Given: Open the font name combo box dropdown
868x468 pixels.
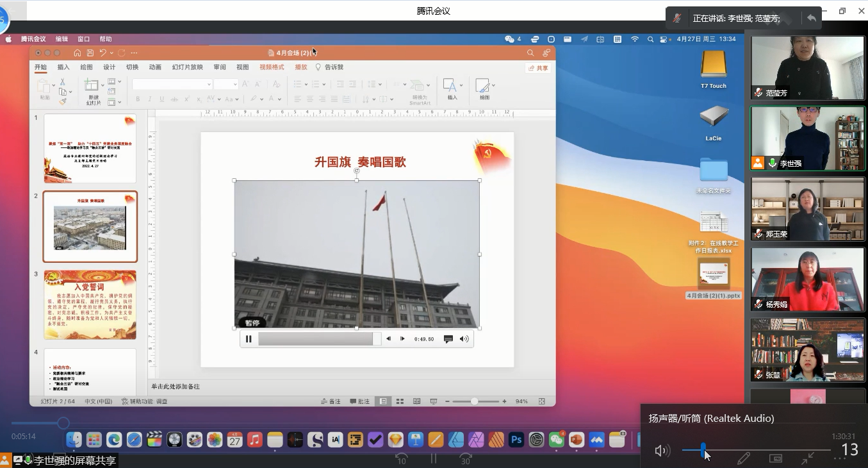Looking at the screenshot, I should click(209, 85).
